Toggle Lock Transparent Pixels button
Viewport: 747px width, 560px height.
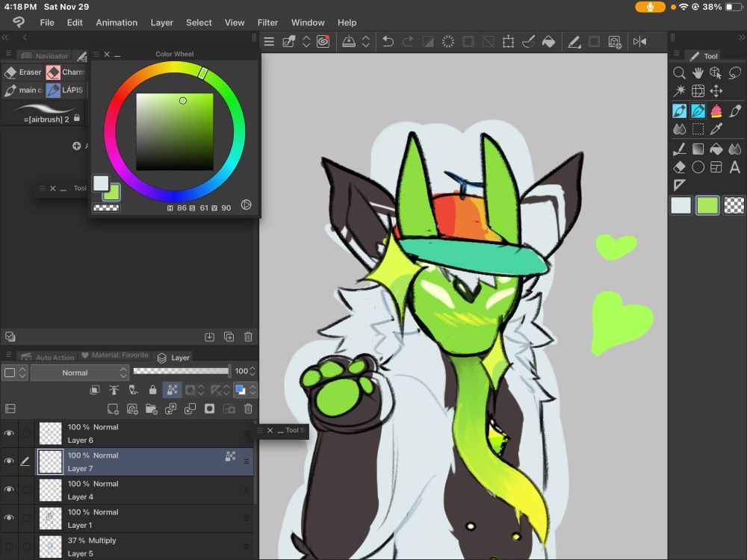pyautogui.click(x=172, y=391)
